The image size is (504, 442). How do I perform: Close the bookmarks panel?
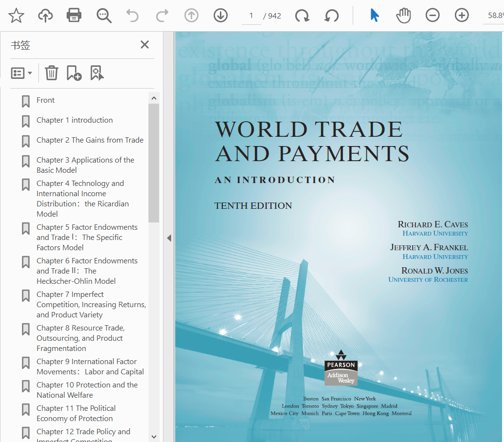tap(144, 45)
